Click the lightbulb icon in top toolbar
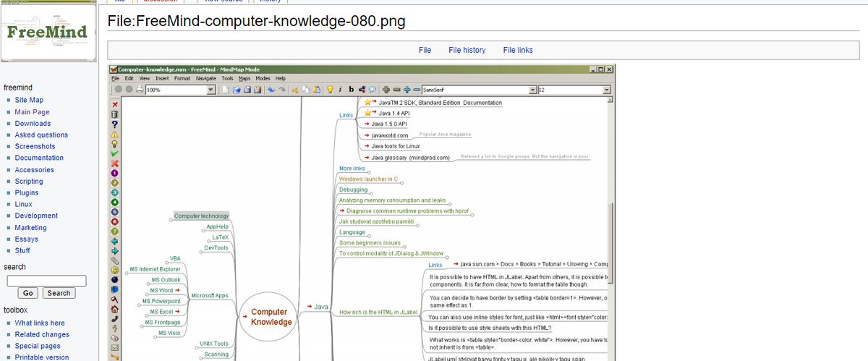Image resolution: width=868 pixels, height=361 pixels. [x=330, y=90]
